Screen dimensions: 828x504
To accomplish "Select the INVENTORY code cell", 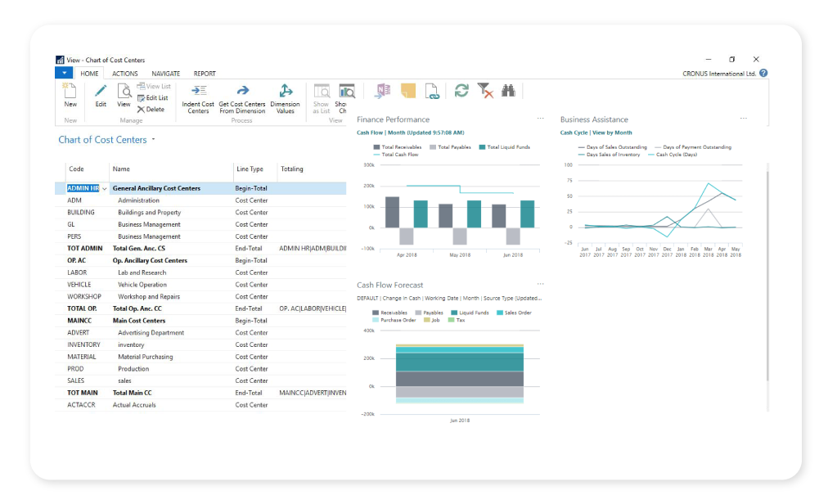I will point(83,345).
